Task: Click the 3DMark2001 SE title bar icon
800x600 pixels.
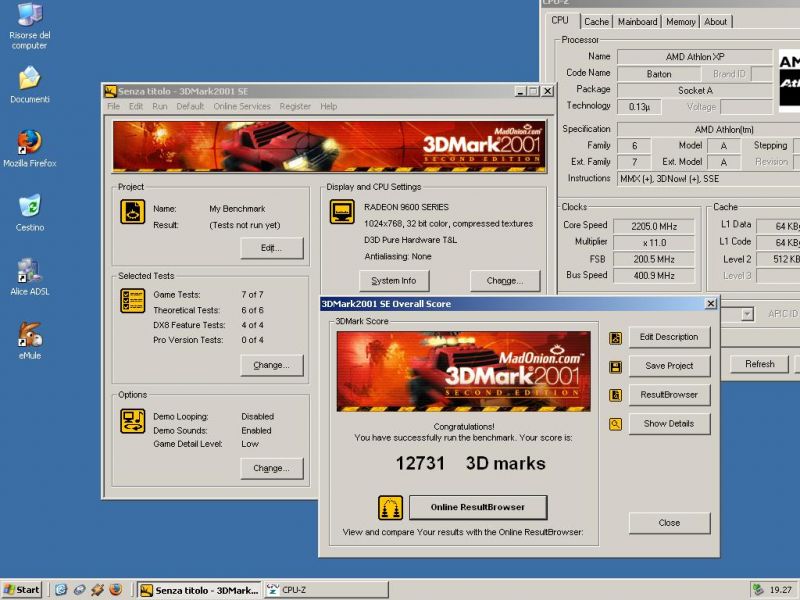Action: click(x=110, y=91)
